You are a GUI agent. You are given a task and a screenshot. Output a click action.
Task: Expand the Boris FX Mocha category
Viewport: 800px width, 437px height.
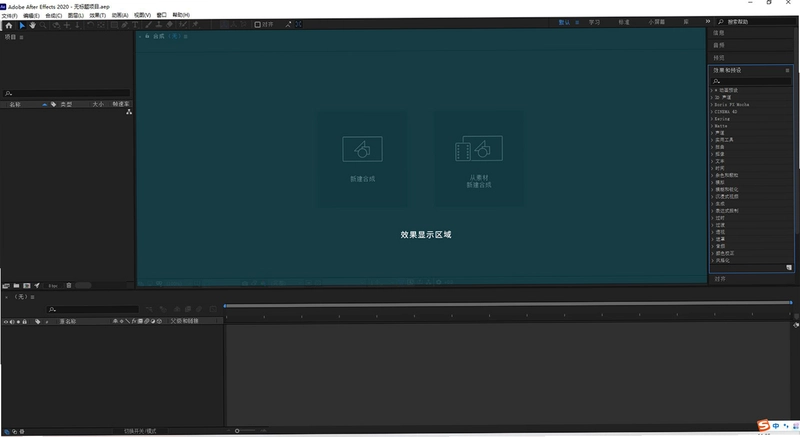pos(712,105)
